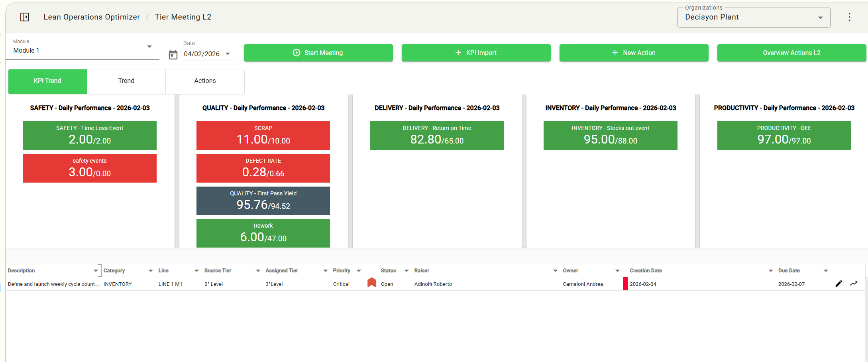The width and height of the screenshot is (868, 362).
Task: Filter the Status column
Action: click(x=407, y=270)
